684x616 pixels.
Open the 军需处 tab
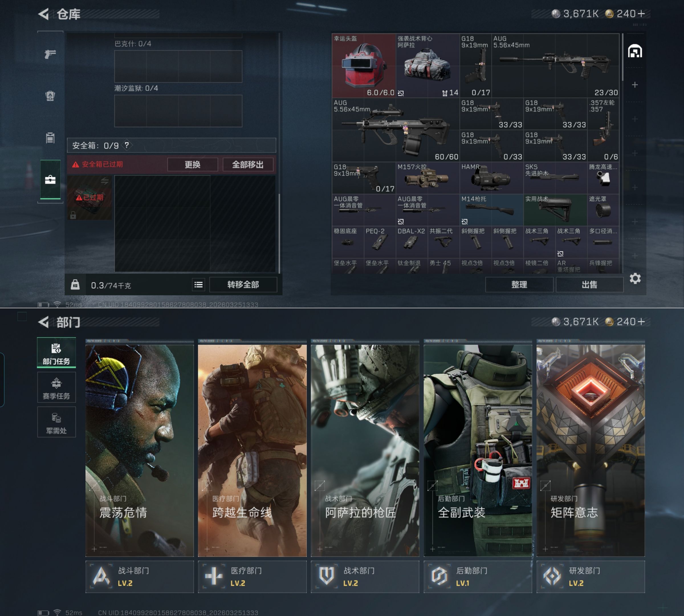tap(56, 423)
